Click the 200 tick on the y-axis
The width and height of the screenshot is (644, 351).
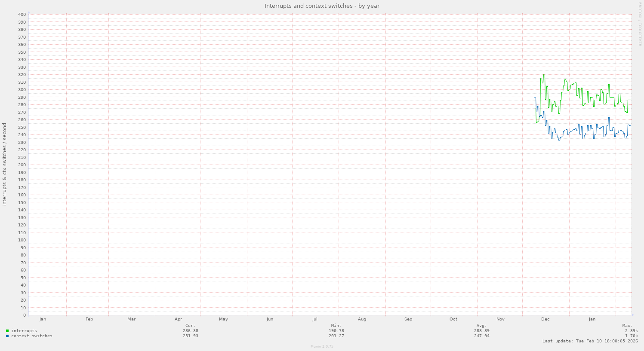(22, 165)
